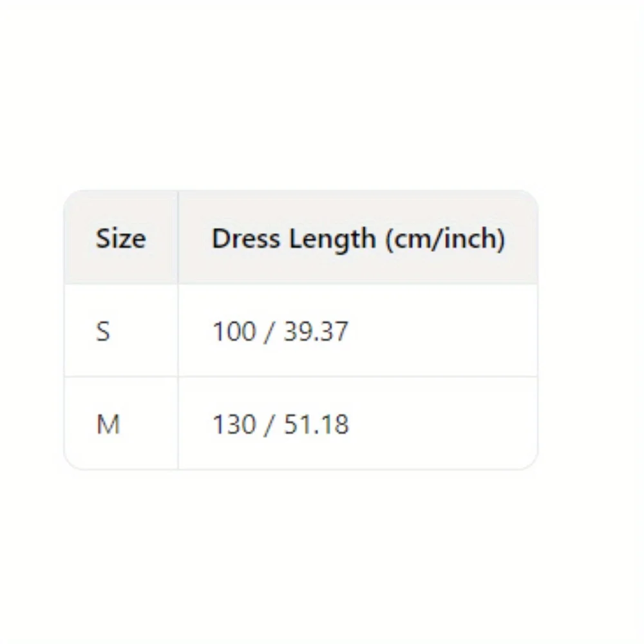Click the 130 / 51.18 length cell

point(280,424)
